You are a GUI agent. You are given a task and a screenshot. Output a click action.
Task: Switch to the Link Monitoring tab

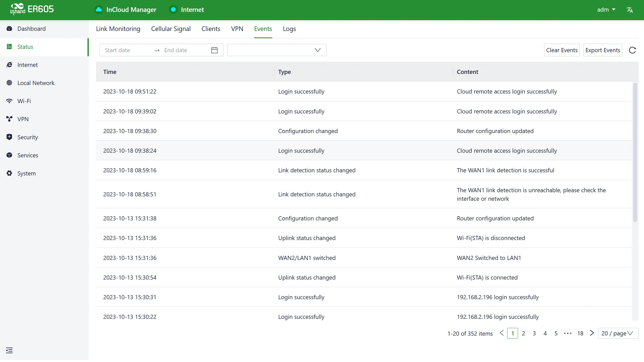(118, 29)
